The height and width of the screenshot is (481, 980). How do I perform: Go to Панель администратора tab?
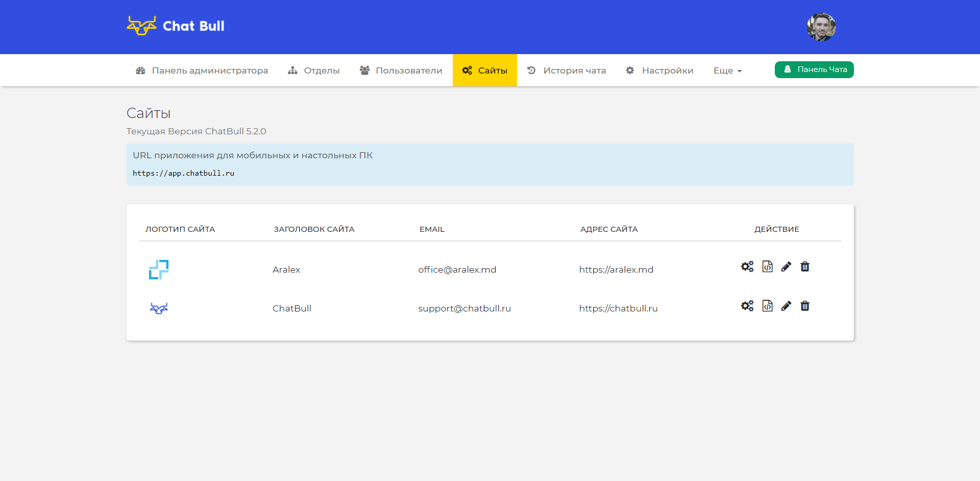click(202, 70)
